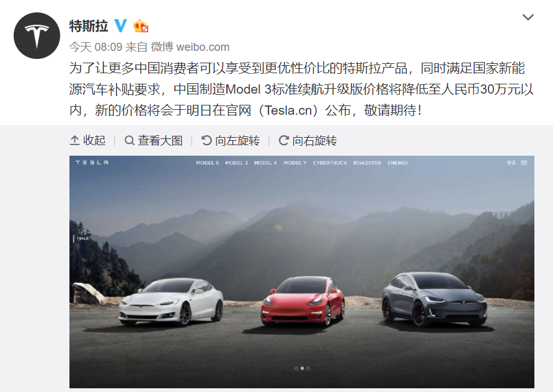Follow the 微博 weibo.com source link
Viewport: 553px width, 392px height.
pos(190,47)
